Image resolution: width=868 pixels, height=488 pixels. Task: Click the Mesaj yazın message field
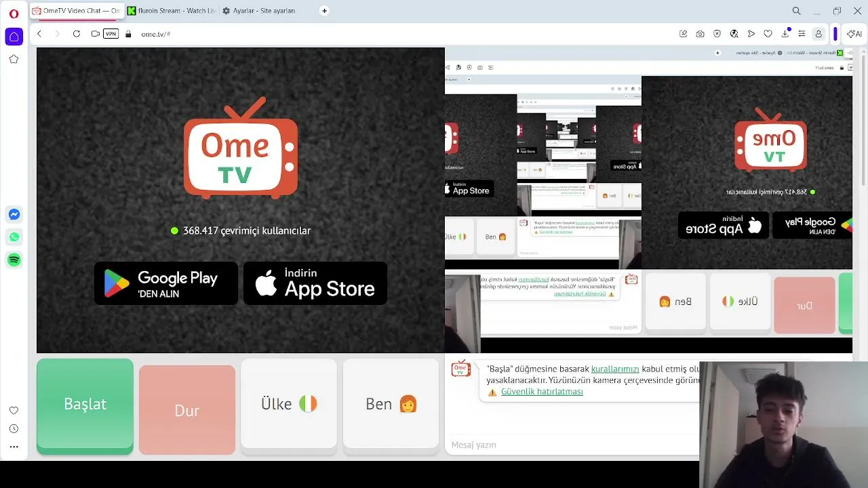(573, 445)
